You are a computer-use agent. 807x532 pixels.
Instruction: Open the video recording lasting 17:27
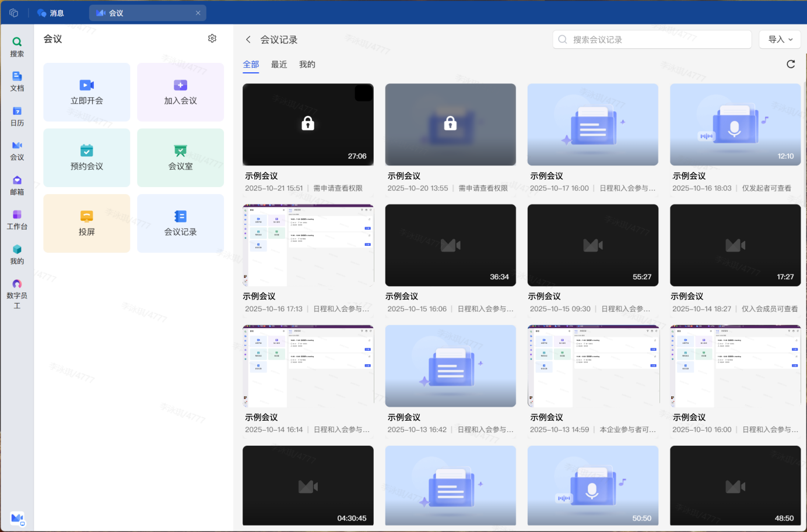(x=735, y=245)
